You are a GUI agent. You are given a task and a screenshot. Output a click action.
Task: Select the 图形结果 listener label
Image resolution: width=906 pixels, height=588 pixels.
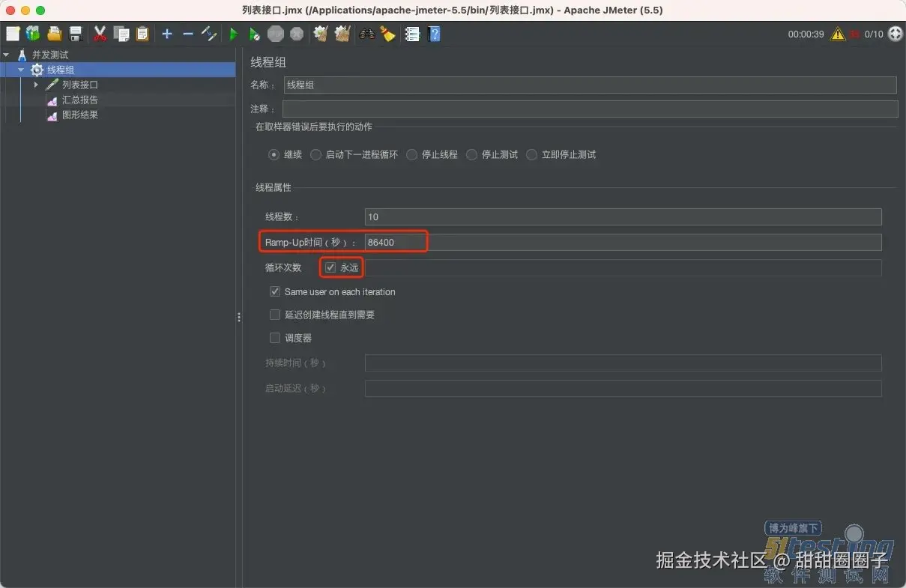pos(80,115)
